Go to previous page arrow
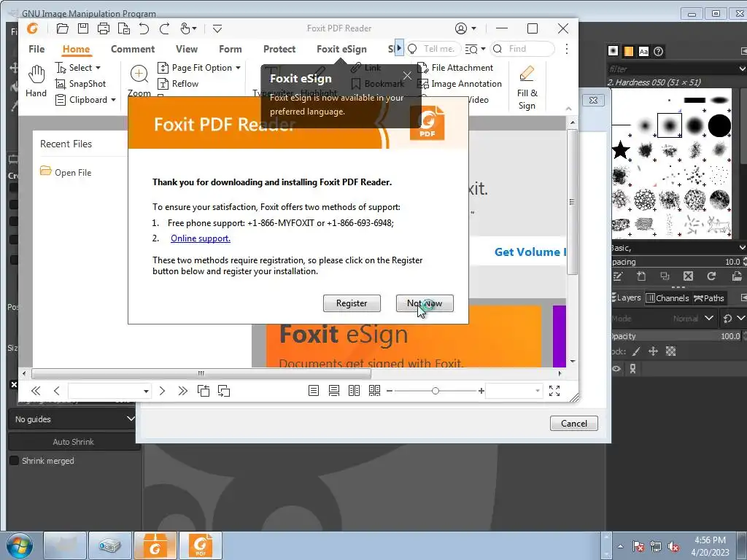747x560 pixels. point(57,391)
